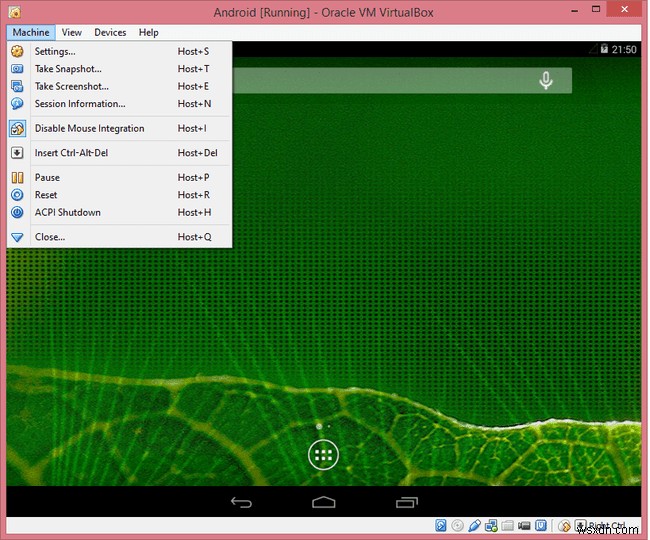Choose ACPI Shutdown entry
The image size is (650, 540).
pyautogui.click(x=119, y=212)
